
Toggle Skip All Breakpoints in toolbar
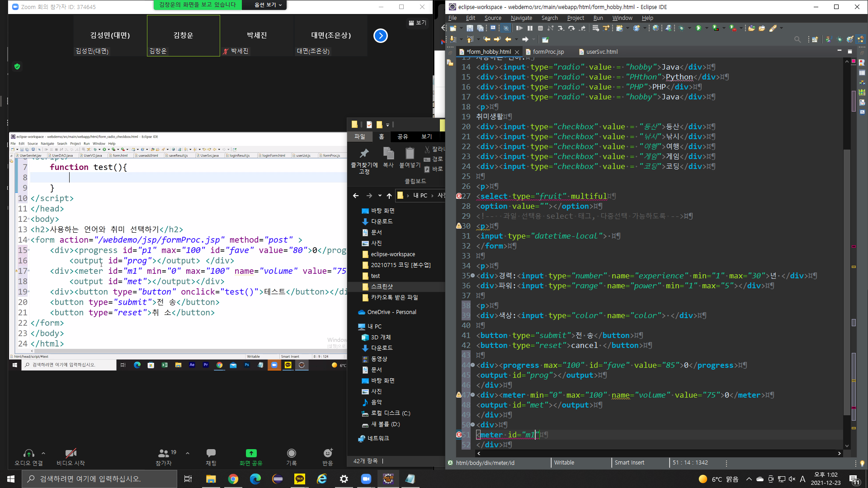point(506,28)
